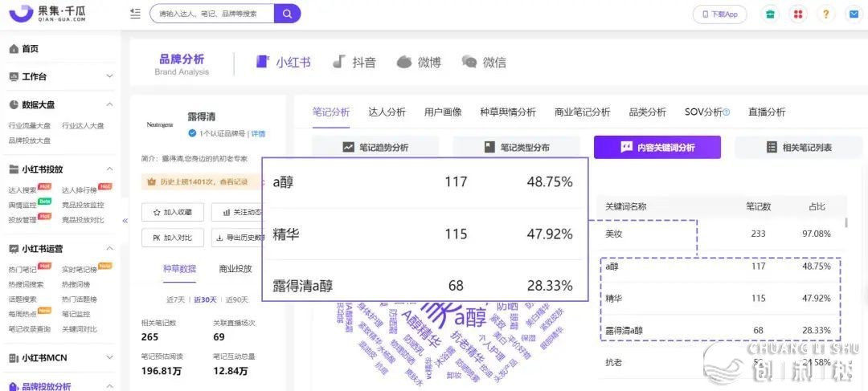Switch to the 用户画像 tab
The width and height of the screenshot is (868, 391).
(443, 112)
